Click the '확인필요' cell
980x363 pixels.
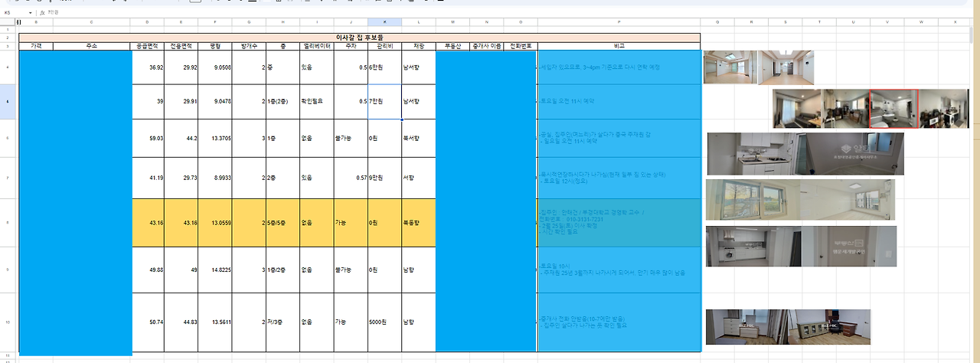[x=316, y=101]
